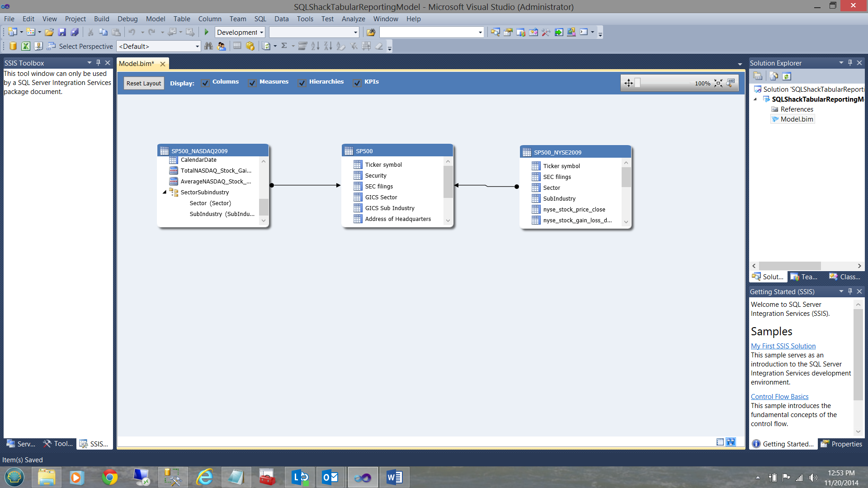The image size is (868, 488).
Task: Open the Development configuration dropdown
Action: tap(261, 33)
